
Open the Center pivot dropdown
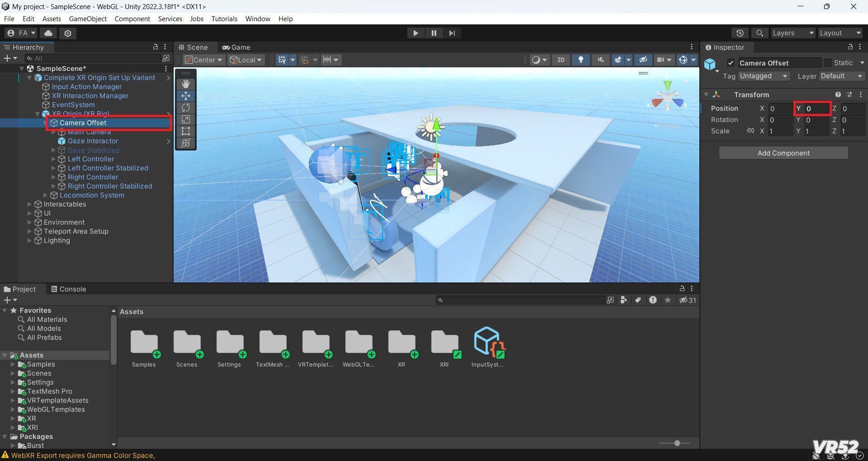tap(204, 60)
